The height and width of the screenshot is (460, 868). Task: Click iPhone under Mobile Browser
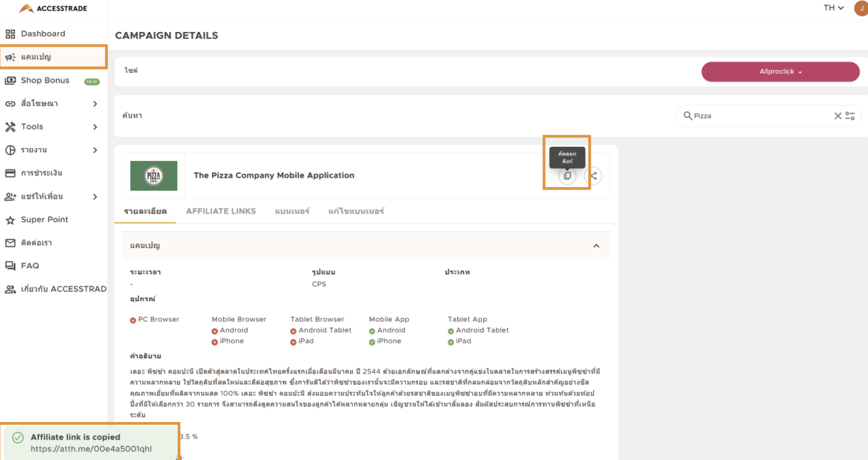(232, 341)
